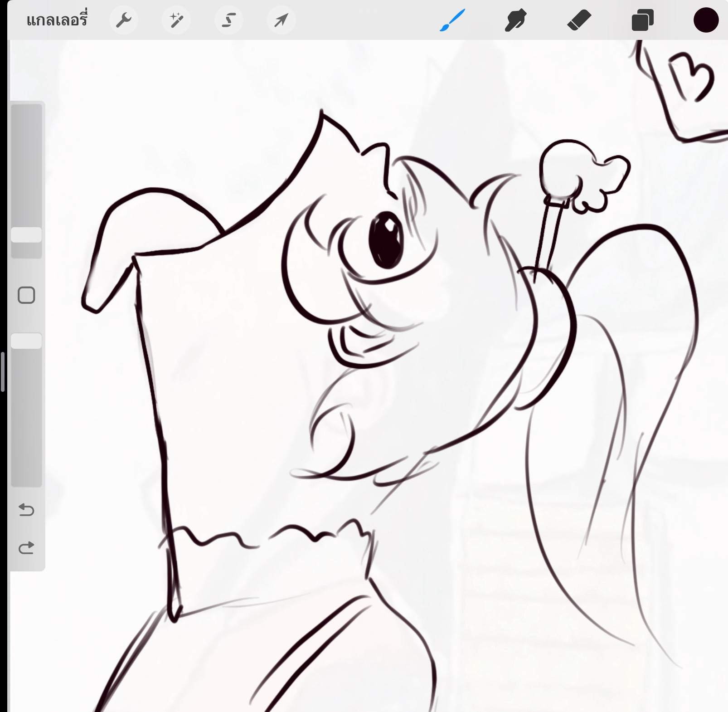Redo the last undone stroke
This screenshot has height=712, width=728.
coord(26,548)
